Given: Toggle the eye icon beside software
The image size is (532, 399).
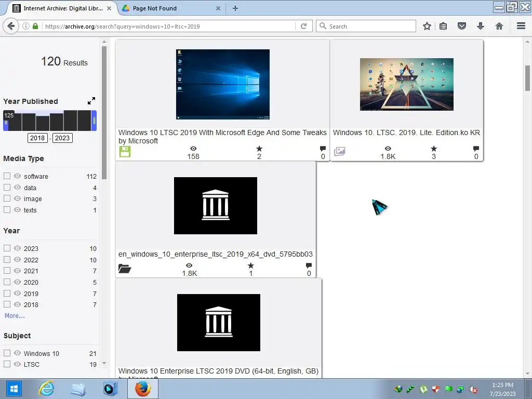Looking at the screenshot, I should pos(17,176).
